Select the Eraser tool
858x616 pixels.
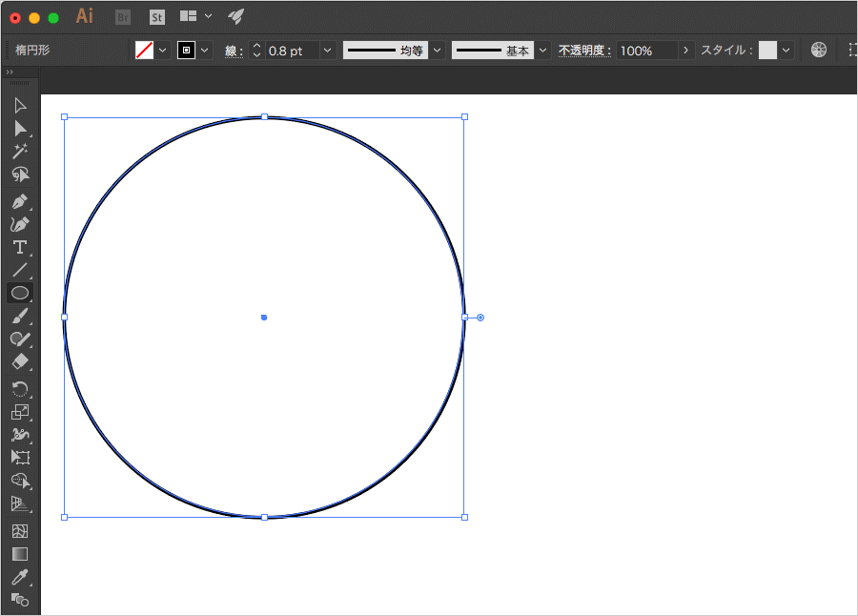click(x=20, y=361)
